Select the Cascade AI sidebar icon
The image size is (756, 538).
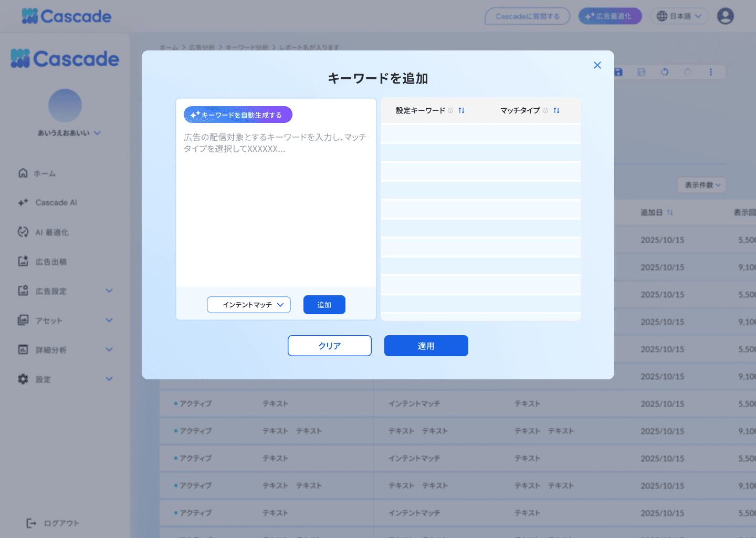[23, 202]
